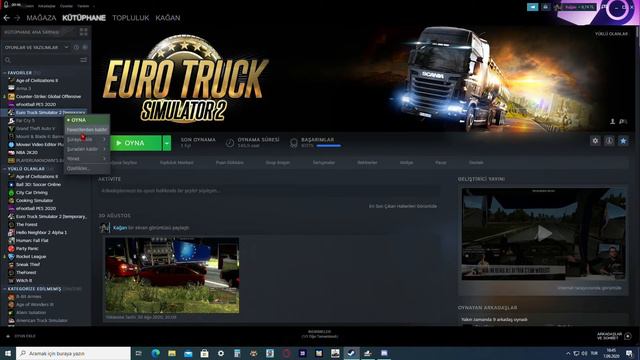Image resolution: width=640 pixels, height=360 pixels.
Task: Go to the TOPLULUK tab
Action: coord(131,18)
